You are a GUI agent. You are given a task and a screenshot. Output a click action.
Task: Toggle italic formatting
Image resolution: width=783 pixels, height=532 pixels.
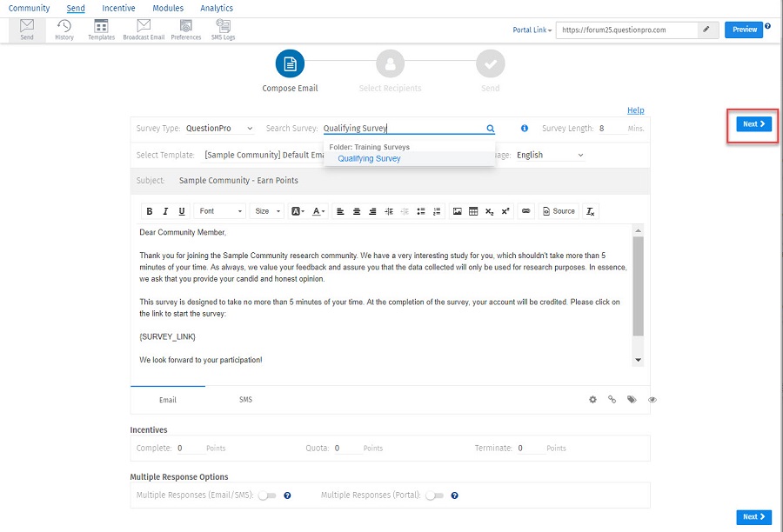pyautogui.click(x=165, y=211)
